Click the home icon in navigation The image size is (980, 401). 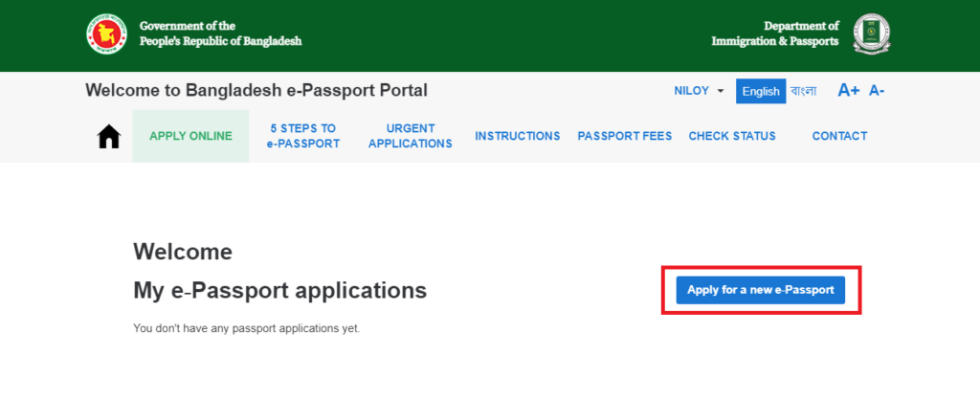point(109,137)
